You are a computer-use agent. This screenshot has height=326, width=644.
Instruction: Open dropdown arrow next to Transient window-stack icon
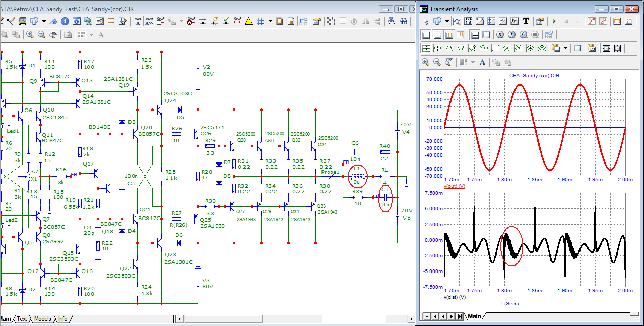coord(447,21)
